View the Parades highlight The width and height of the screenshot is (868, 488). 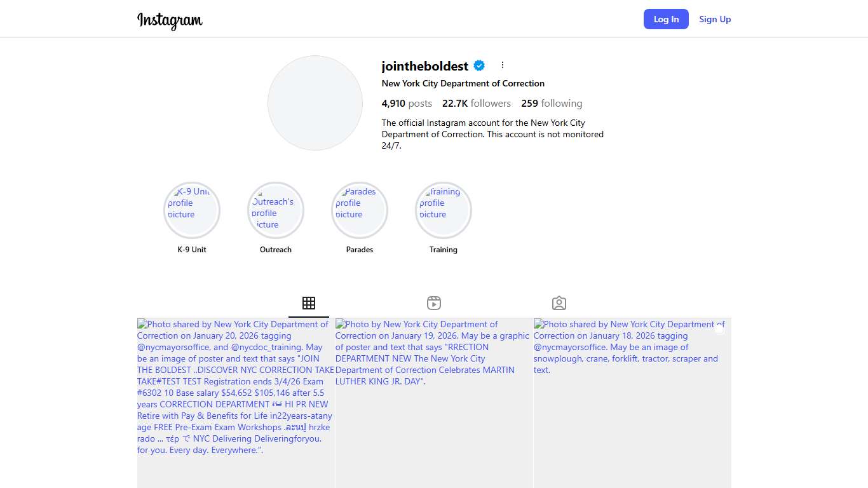click(360, 210)
